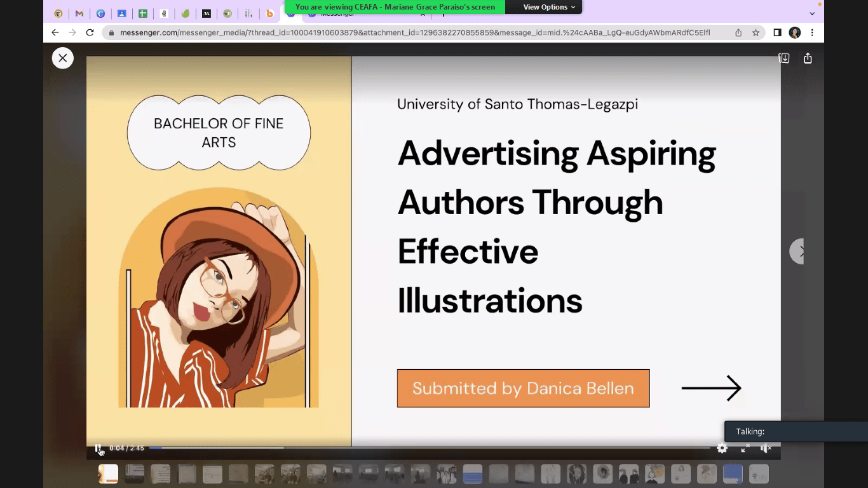
Task: Open Chrome three-dot menu
Action: (812, 32)
